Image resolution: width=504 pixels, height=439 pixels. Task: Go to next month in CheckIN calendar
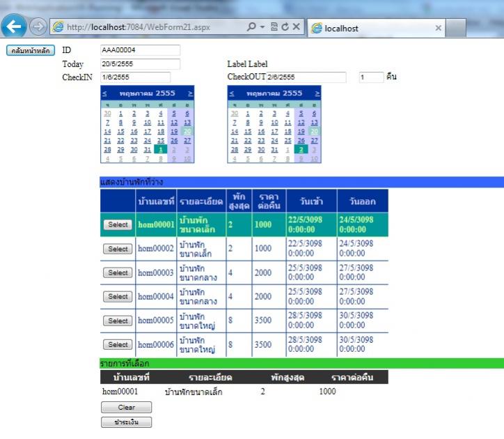190,93
